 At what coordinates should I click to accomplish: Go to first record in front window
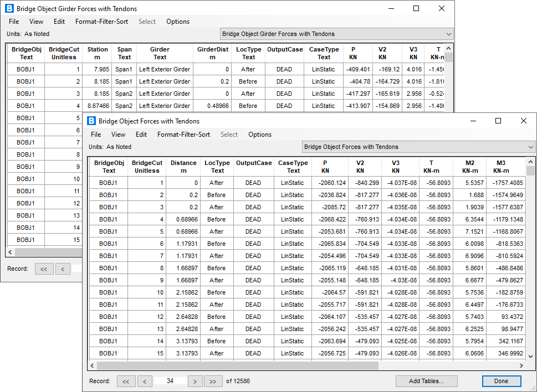tap(126, 381)
